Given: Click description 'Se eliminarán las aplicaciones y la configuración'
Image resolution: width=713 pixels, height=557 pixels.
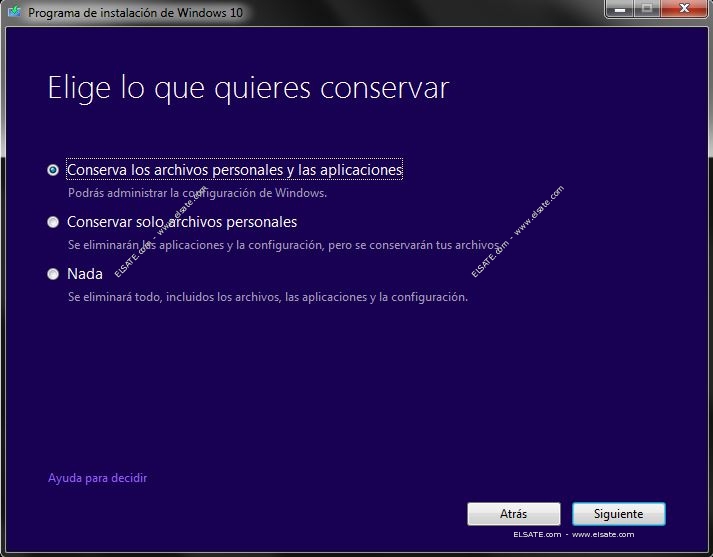Looking at the screenshot, I should (195, 245).
